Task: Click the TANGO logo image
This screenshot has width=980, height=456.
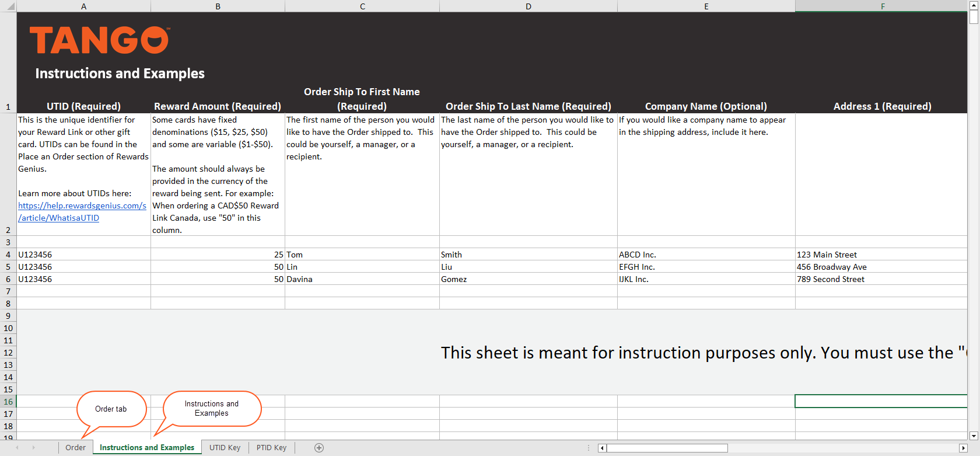Action: point(99,40)
